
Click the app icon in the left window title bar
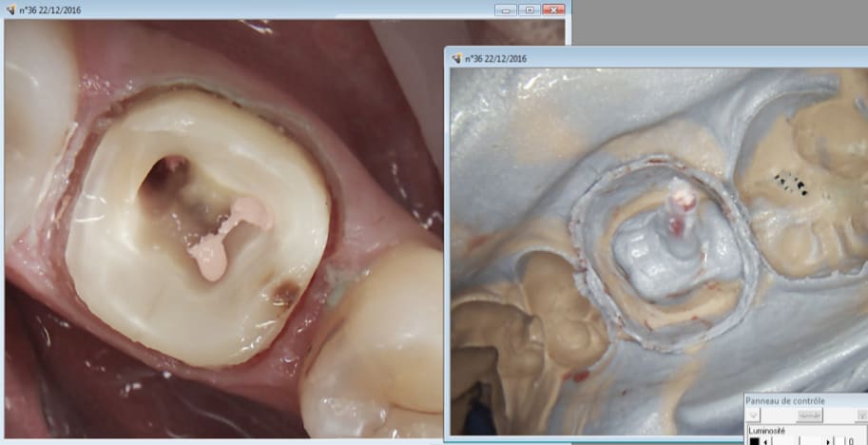(10, 10)
